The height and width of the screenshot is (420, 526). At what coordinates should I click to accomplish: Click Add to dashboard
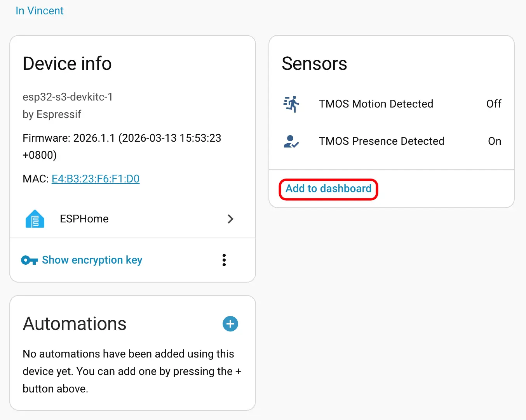(329, 189)
